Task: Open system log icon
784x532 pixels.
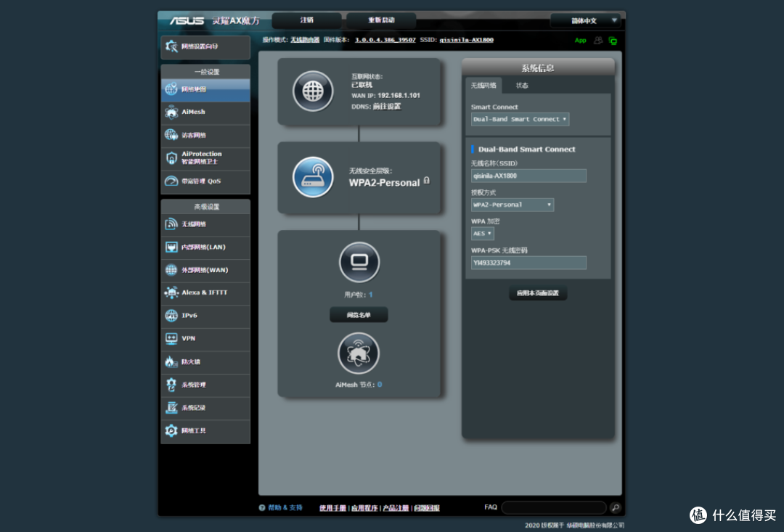Action: coord(171,407)
